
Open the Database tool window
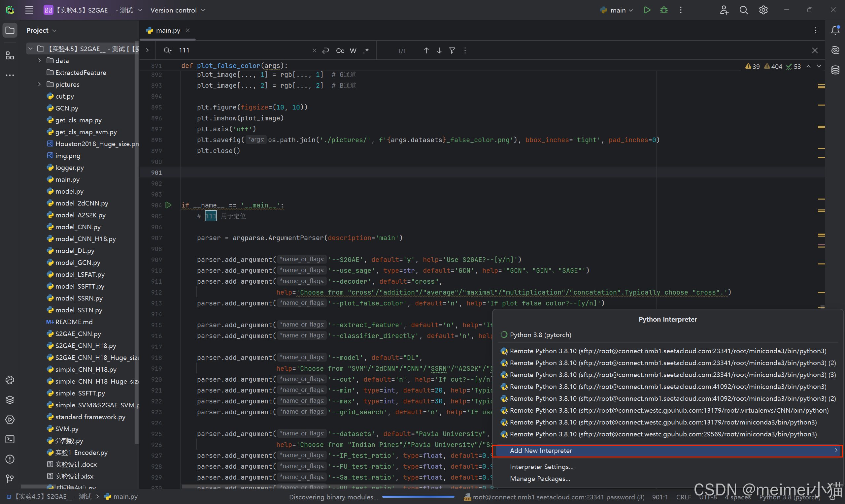coord(835,70)
